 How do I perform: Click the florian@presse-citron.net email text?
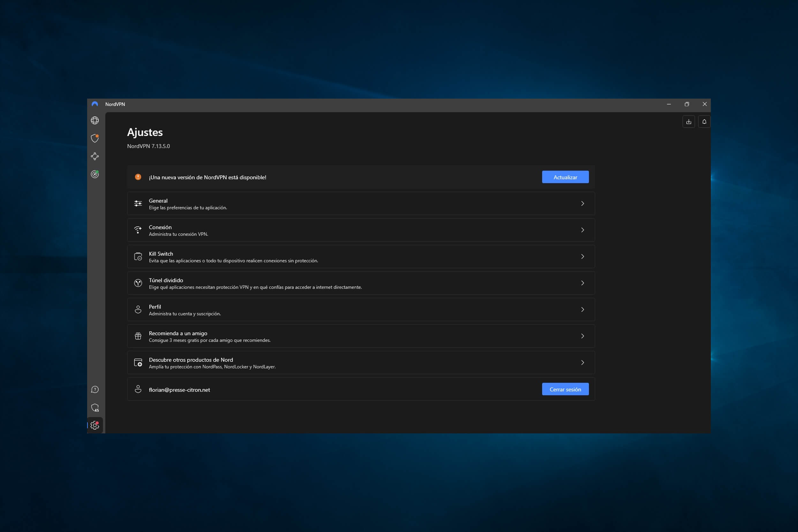point(179,390)
